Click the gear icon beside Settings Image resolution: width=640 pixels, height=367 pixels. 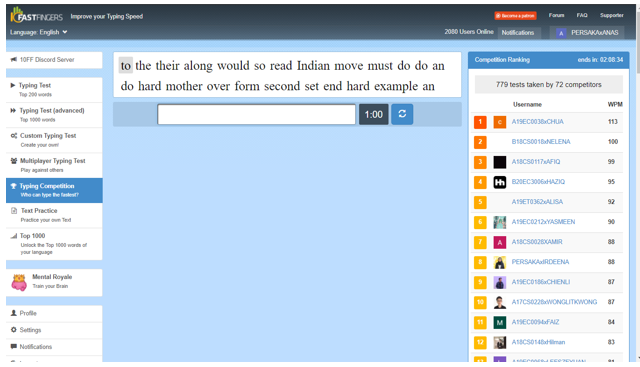(x=13, y=329)
